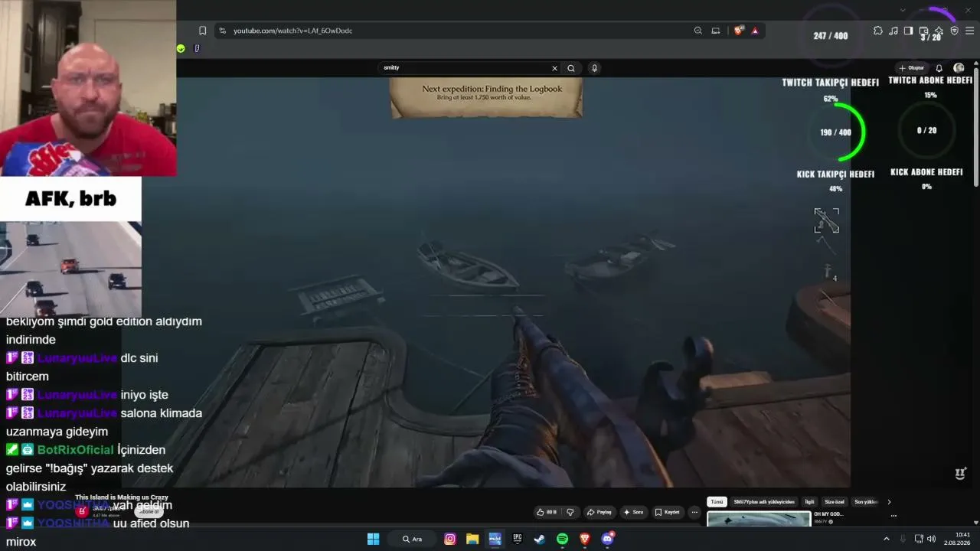
Task: Open the Brave VPN shield icon
Action: click(954, 31)
